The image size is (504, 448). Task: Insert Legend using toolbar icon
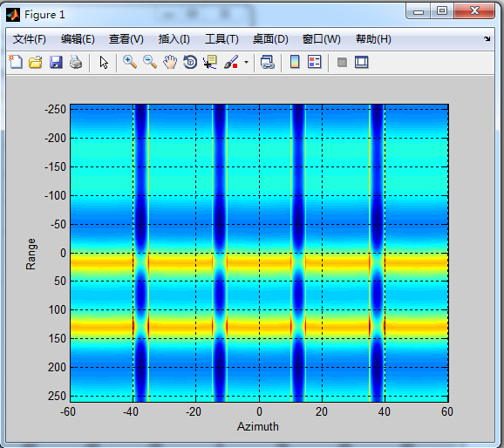[315, 62]
